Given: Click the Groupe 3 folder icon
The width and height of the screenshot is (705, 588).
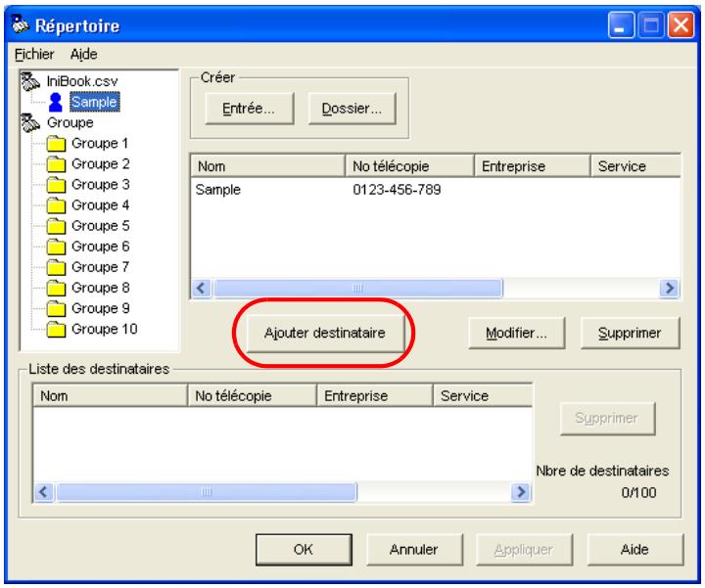Looking at the screenshot, I should coord(56,185).
